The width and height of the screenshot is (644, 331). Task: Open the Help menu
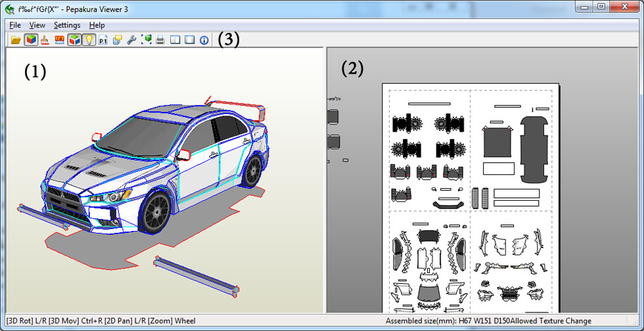point(97,25)
